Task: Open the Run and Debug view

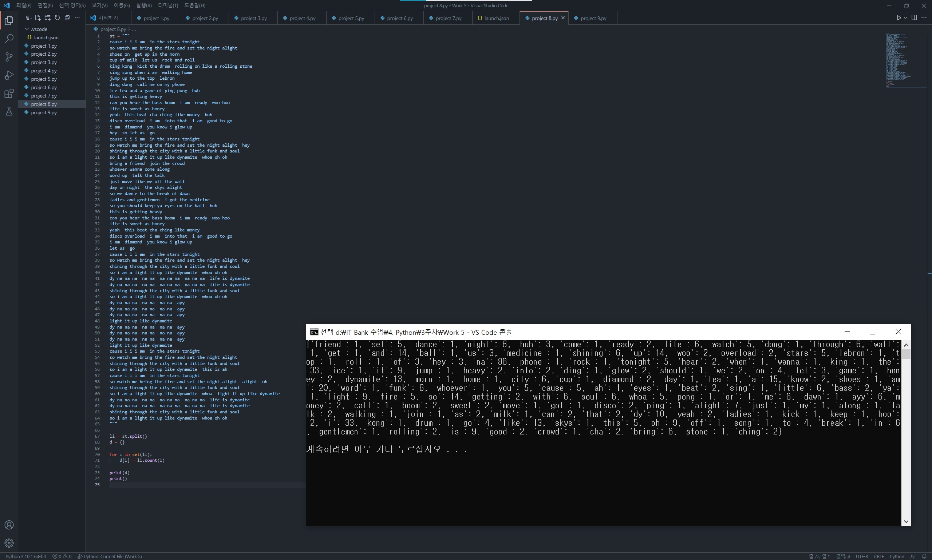Action: tap(9, 75)
